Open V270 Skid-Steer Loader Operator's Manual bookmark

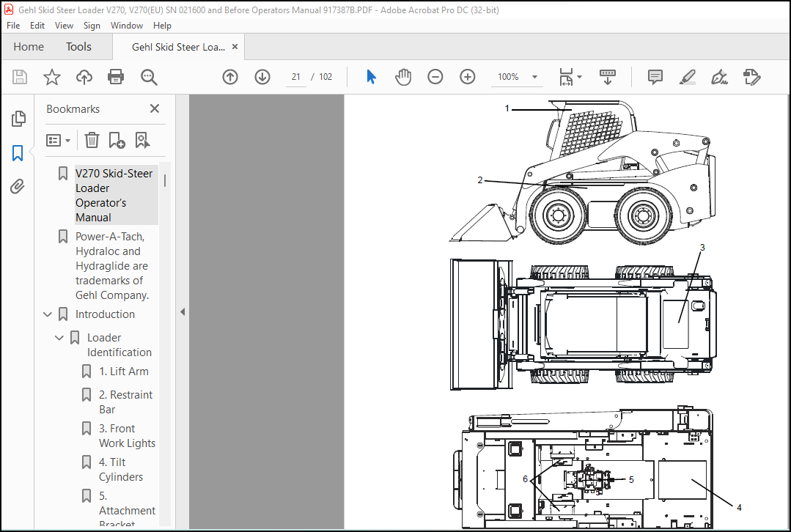tap(117, 195)
